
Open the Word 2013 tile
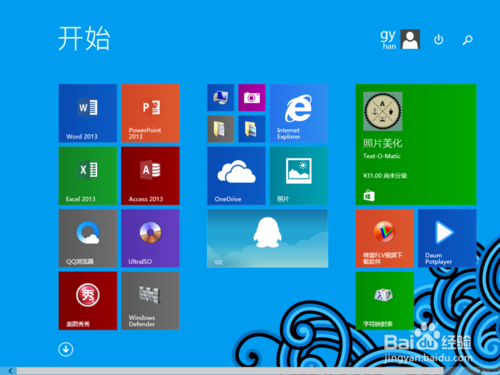88,113
